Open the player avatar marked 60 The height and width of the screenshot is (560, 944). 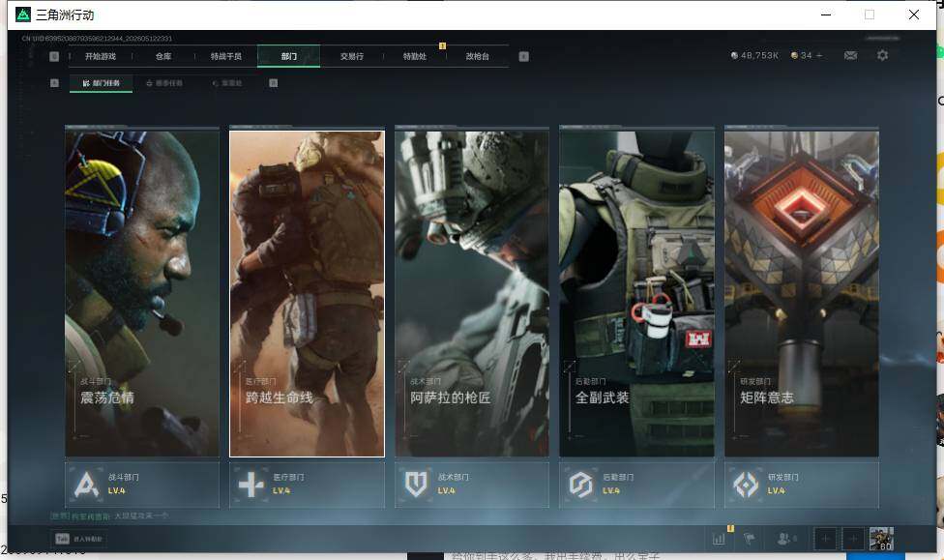coord(881,539)
